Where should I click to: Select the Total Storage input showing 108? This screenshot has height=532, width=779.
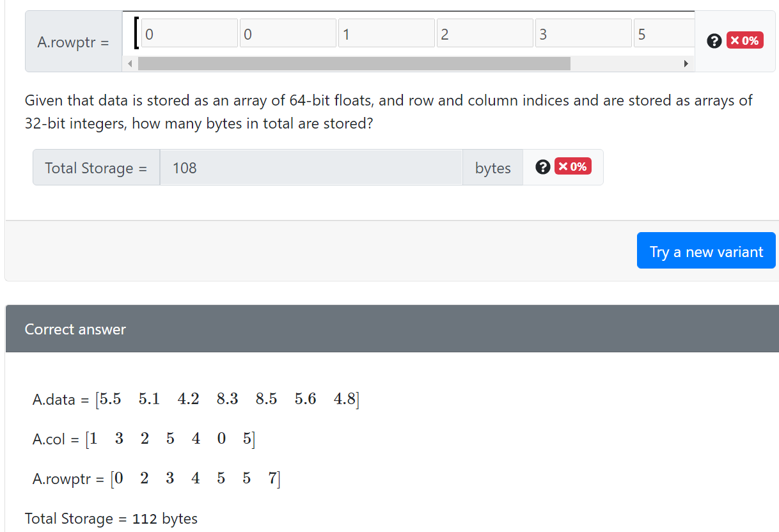click(x=311, y=168)
